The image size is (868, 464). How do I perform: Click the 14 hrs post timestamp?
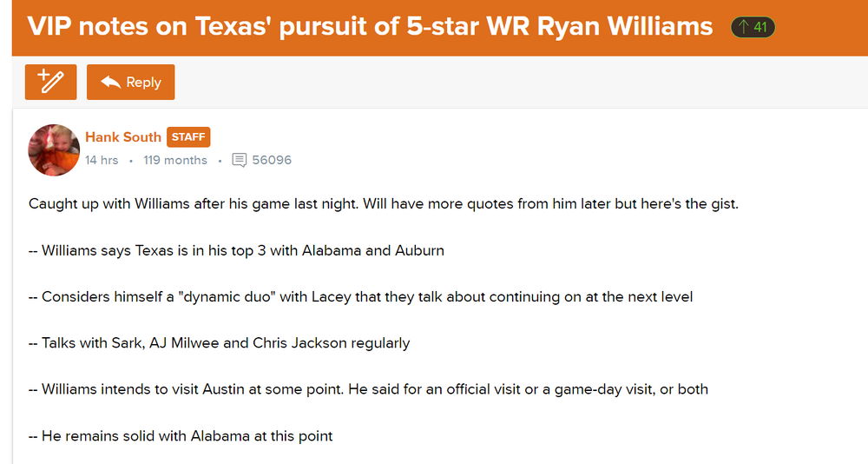[102, 160]
